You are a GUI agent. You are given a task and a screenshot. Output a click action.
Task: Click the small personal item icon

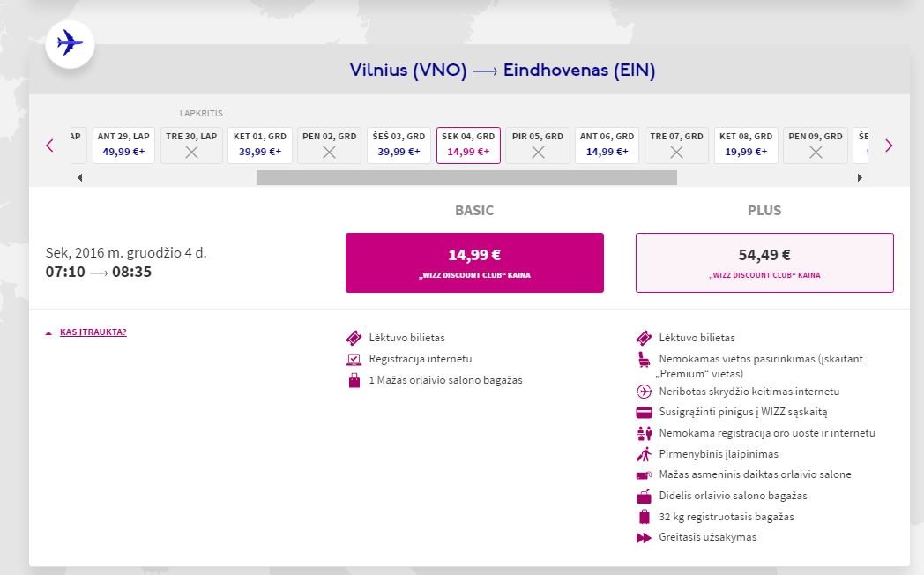coord(645,474)
